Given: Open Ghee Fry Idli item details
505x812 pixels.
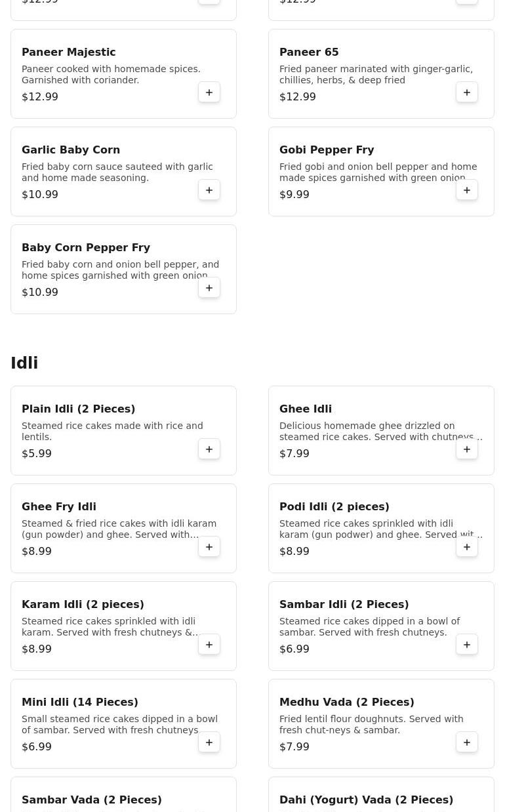Looking at the screenshot, I should click(123, 528).
